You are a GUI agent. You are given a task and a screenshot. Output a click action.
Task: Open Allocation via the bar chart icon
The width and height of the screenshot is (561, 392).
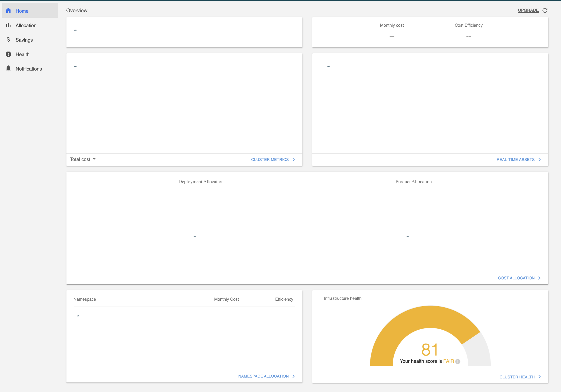8,25
